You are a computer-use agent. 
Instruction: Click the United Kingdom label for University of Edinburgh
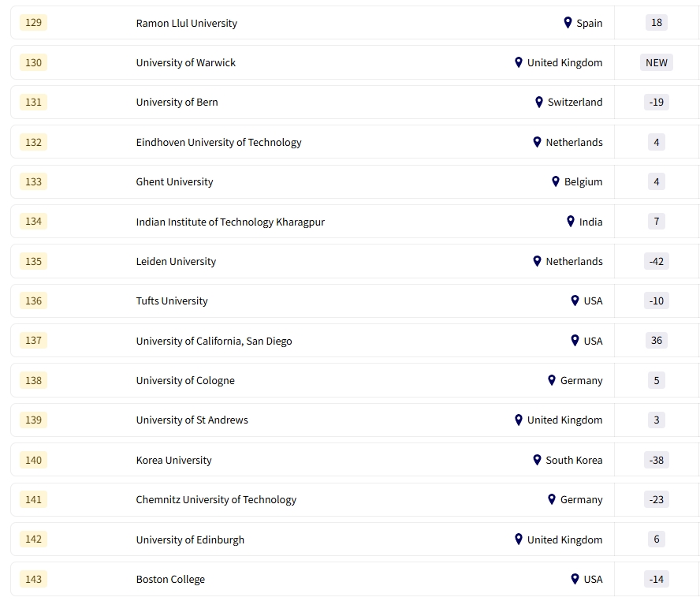[x=564, y=540]
